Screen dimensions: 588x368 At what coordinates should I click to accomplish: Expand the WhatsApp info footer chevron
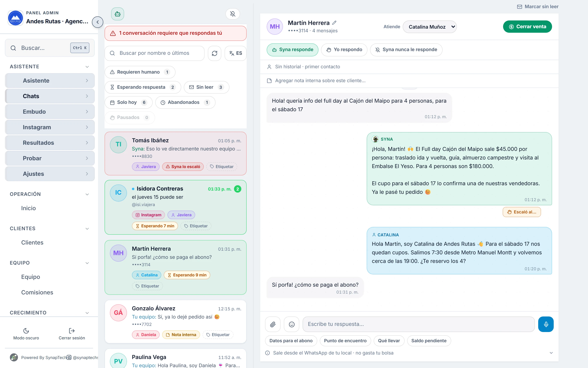click(551, 353)
